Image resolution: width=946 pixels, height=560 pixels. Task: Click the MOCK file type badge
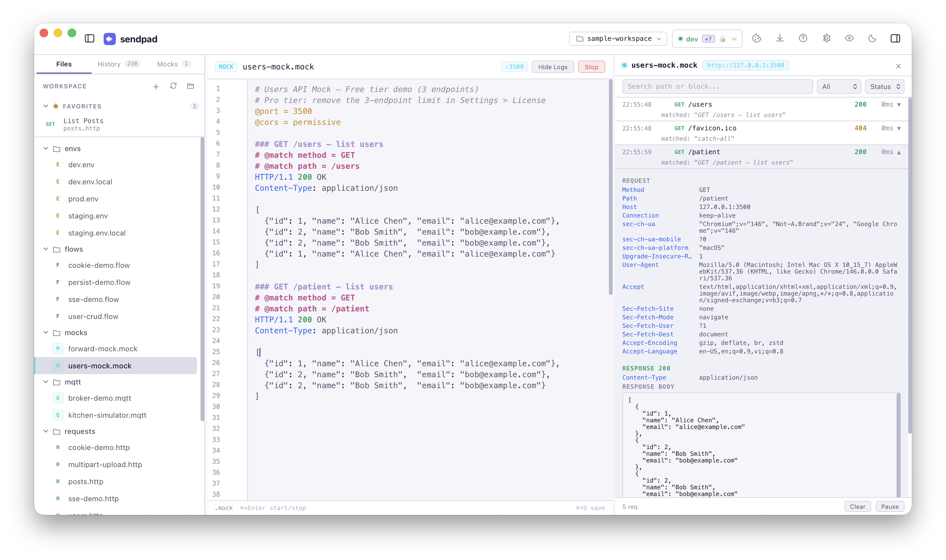[226, 67]
